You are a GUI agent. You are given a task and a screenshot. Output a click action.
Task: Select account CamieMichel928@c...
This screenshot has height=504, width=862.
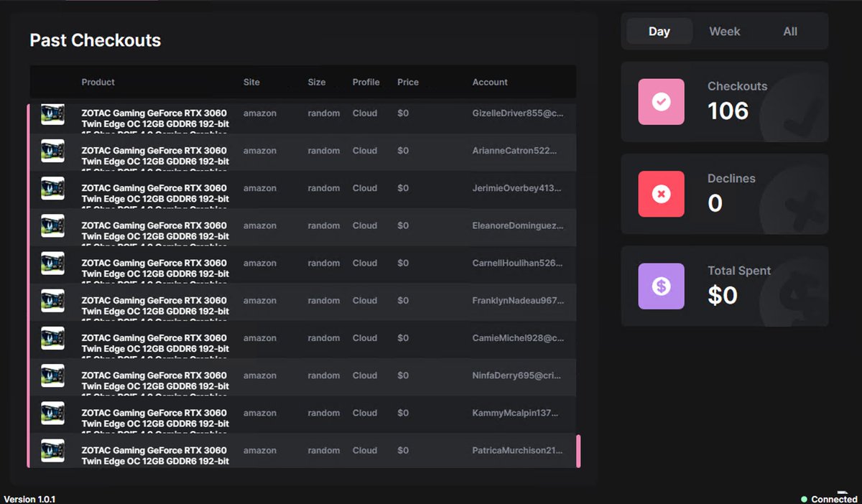coord(518,337)
